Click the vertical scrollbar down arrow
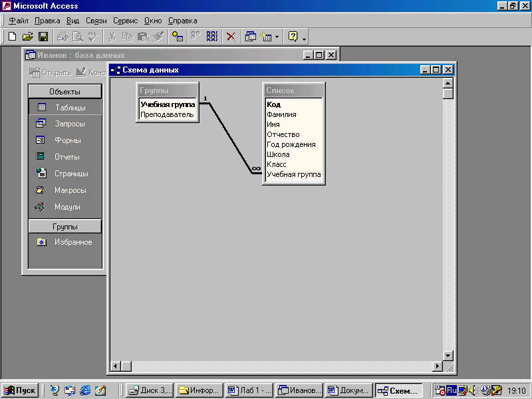This screenshot has height=399, width=532. tap(448, 356)
